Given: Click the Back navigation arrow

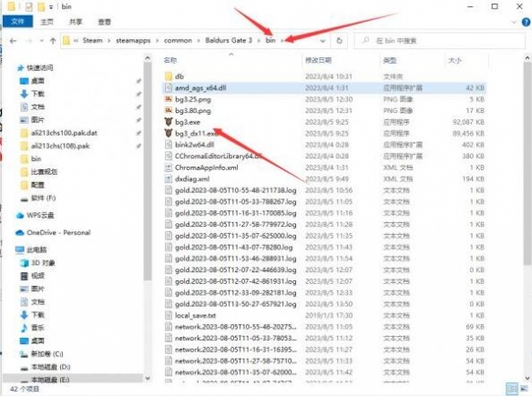Looking at the screenshot, I should tap(13, 41).
